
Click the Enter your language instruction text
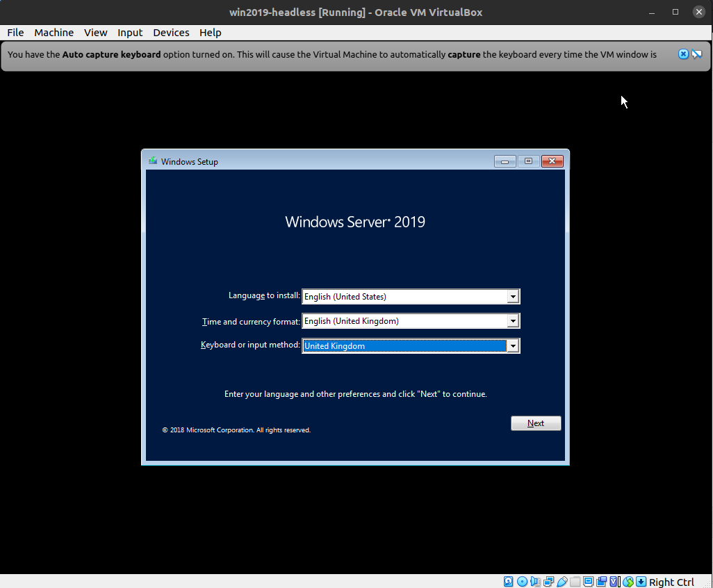[x=356, y=394]
